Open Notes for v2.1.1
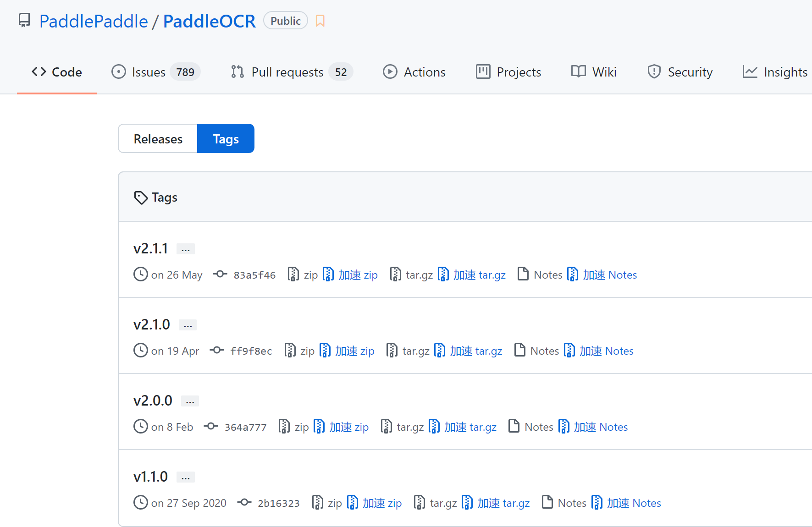Viewport: 812px width, 527px height. click(x=540, y=274)
